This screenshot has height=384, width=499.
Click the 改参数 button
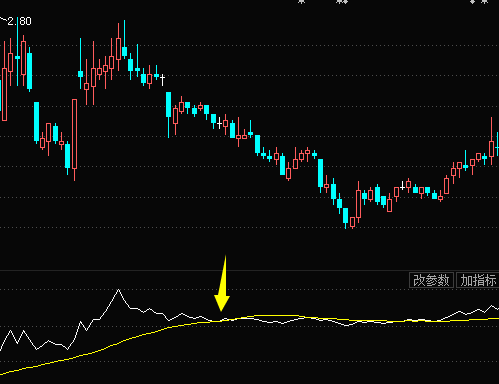[431, 280]
